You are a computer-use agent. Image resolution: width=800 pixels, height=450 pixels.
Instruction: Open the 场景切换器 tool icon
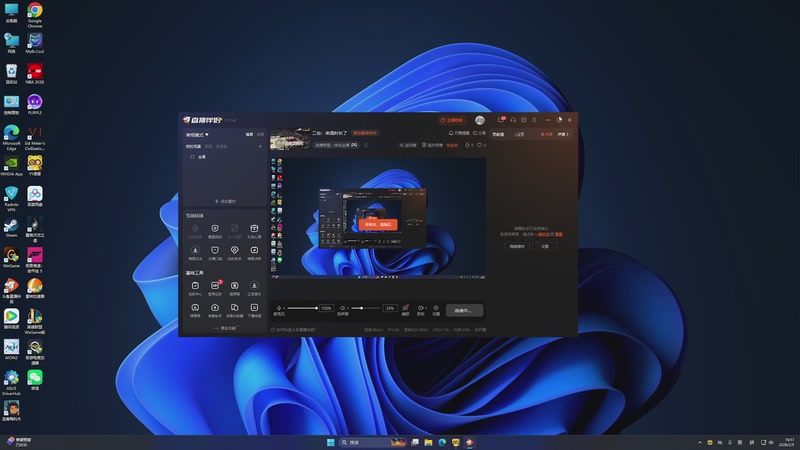[x=234, y=308]
